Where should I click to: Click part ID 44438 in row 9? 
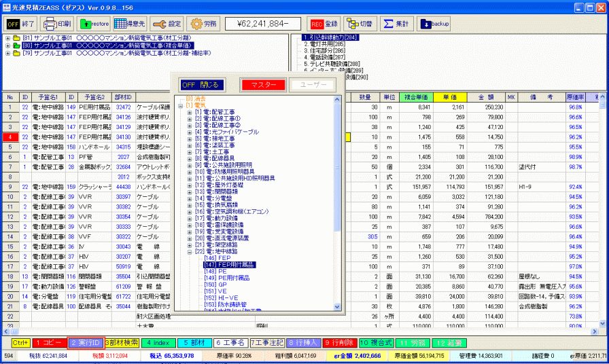pos(124,187)
